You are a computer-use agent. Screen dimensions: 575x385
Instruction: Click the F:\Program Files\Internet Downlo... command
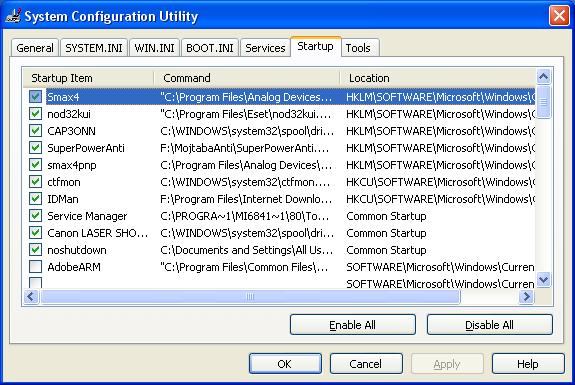[246, 199]
